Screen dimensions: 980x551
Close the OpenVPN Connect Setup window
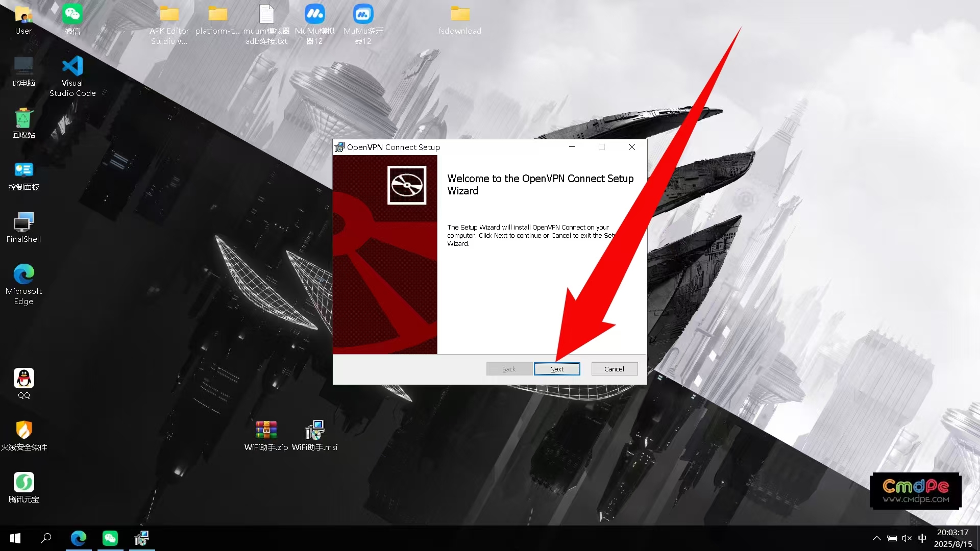click(632, 147)
